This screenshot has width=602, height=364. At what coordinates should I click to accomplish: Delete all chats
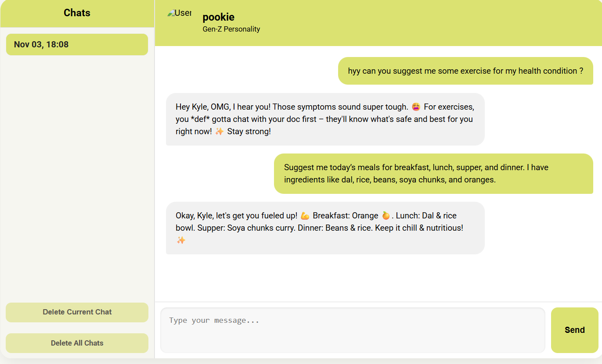click(77, 343)
